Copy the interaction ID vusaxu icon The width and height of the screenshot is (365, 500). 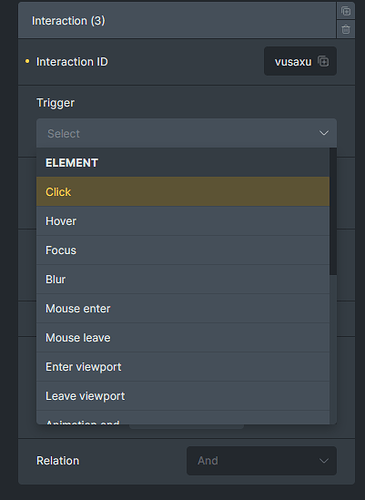[323, 61]
